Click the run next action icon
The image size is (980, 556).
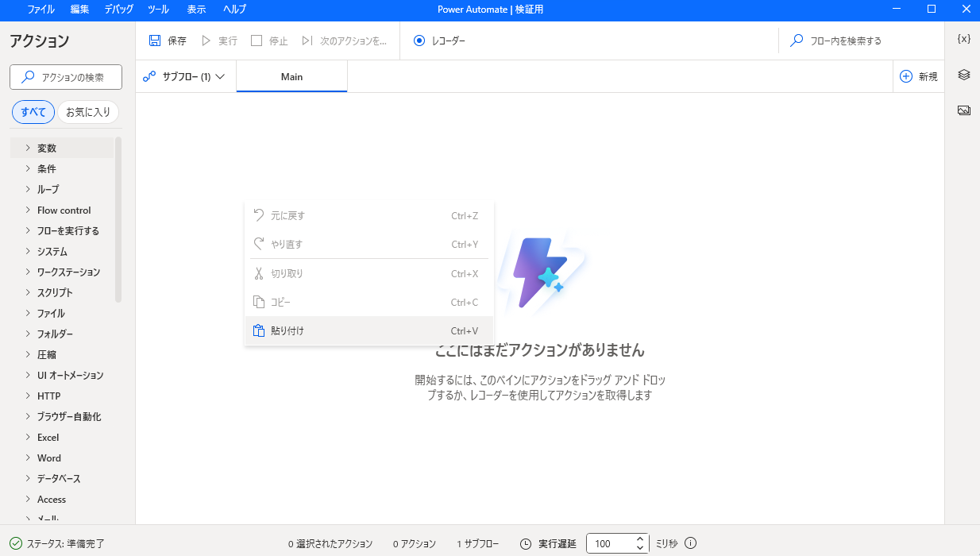(x=307, y=41)
